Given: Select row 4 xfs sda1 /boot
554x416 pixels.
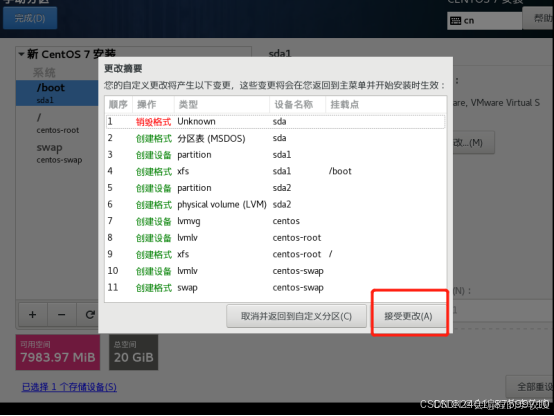Looking at the screenshot, I should tap(275, 171).
